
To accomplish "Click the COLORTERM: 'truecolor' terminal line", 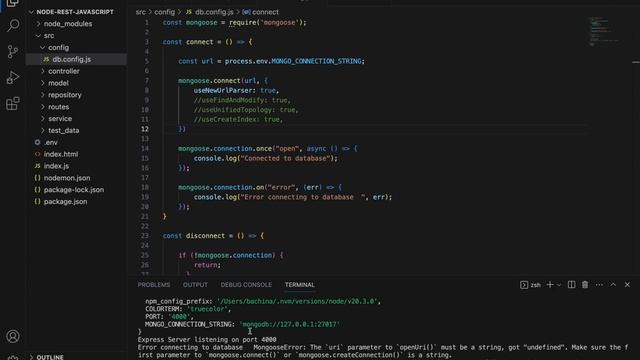I will click(x=188, y=309).
